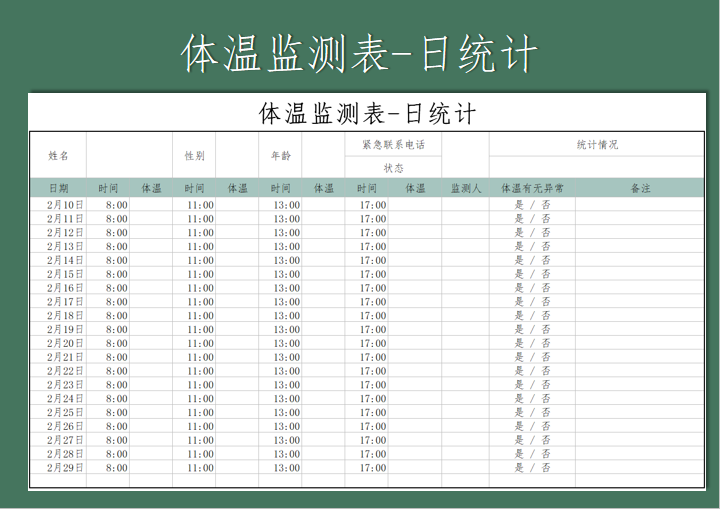Click the 13:00 cell in the 2月28日 row

pos(281,453)
